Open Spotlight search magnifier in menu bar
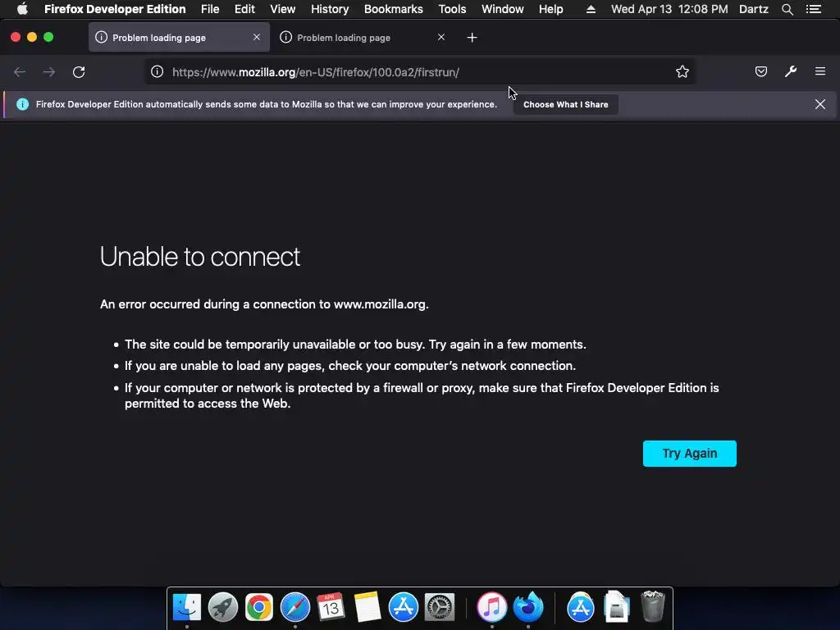 tap(787, 9)
